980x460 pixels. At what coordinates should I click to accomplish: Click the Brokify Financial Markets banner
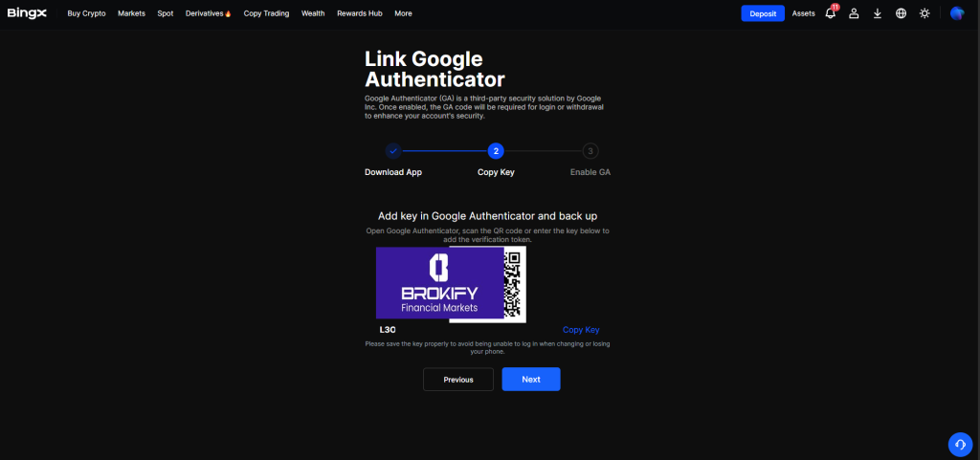pyautogui.click(x=440, y=283)
